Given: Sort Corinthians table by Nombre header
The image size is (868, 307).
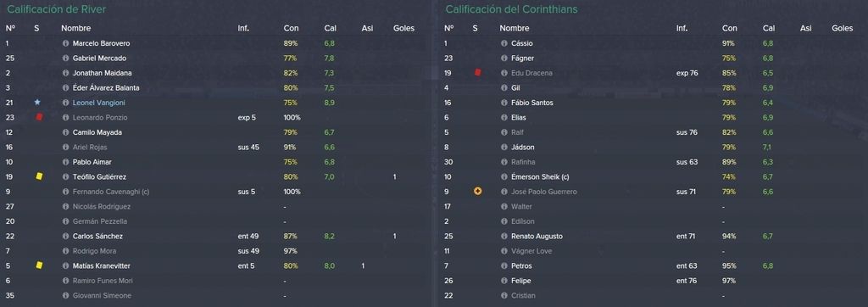Looking at the screenshot, I should click(x=515, y=28).
